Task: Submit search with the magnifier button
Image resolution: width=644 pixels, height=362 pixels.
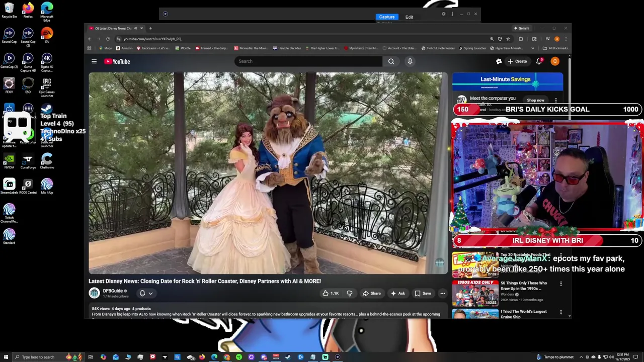Action: [x=391, y=61]
